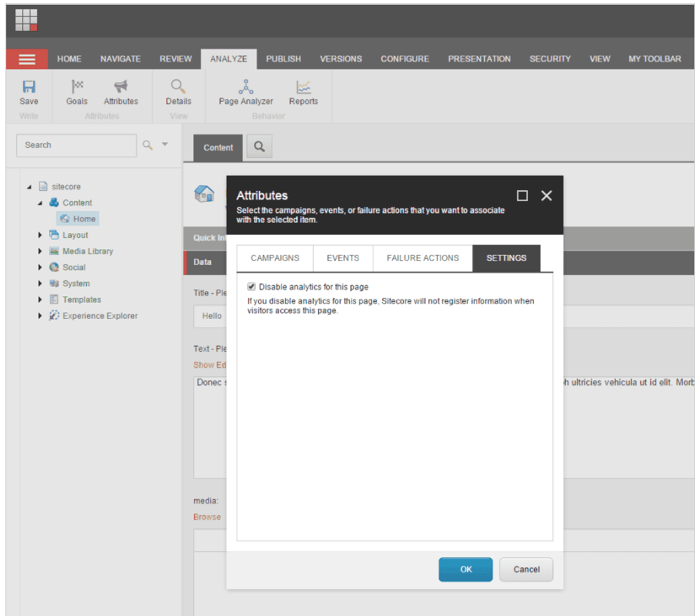Open the Publish ribbon tab
695x616 pixels.
point(284,59)
